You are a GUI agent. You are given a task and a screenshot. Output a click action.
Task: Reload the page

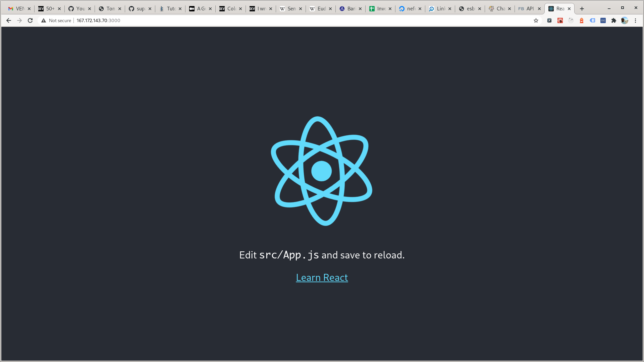tap(30, 20)
